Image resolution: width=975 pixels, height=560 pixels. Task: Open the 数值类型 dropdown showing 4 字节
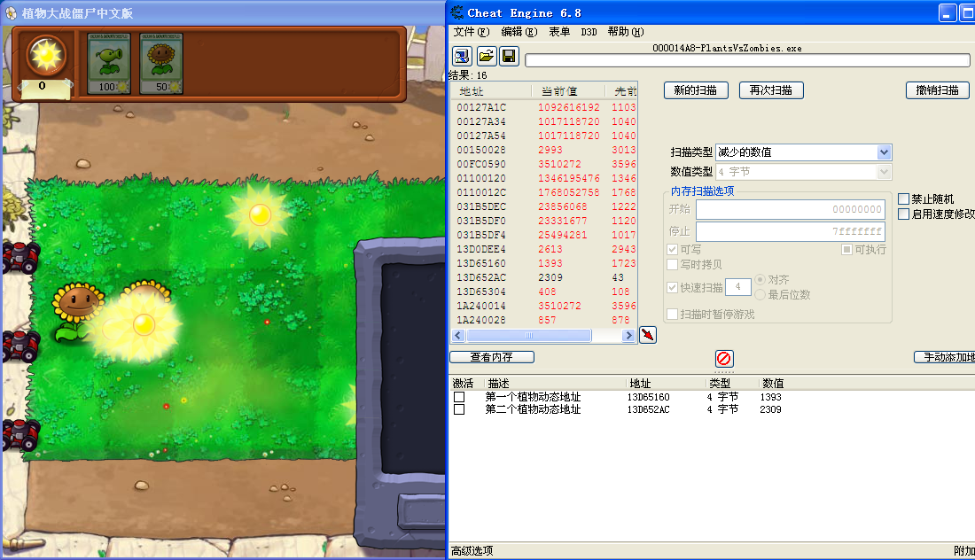(803, 172)
